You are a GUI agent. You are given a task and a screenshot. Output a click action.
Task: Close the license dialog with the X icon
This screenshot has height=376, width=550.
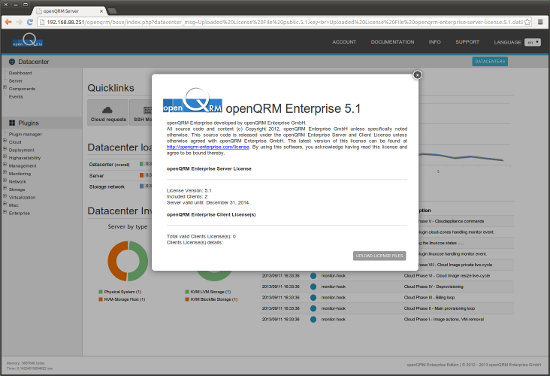pos(417,75)
